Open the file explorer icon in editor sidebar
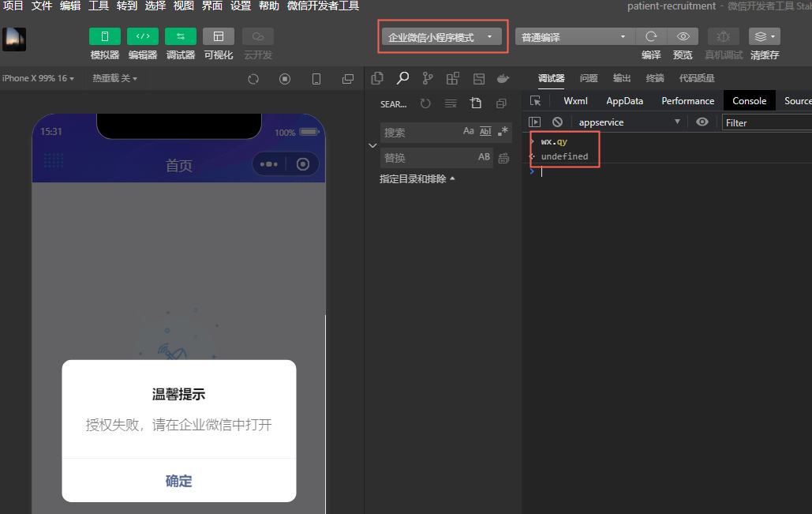This screenshot has height=514, width=812. [377, 78]
